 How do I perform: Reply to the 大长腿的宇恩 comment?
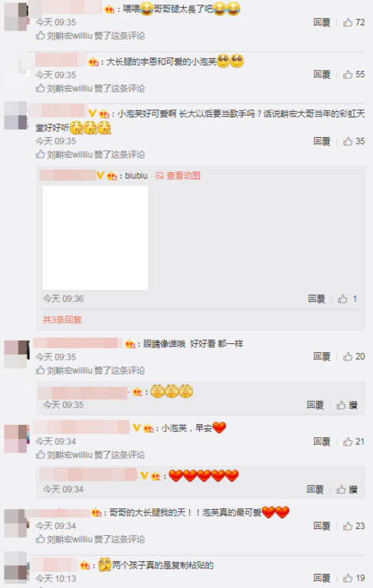pyautogui.click(x=322, y=74)
